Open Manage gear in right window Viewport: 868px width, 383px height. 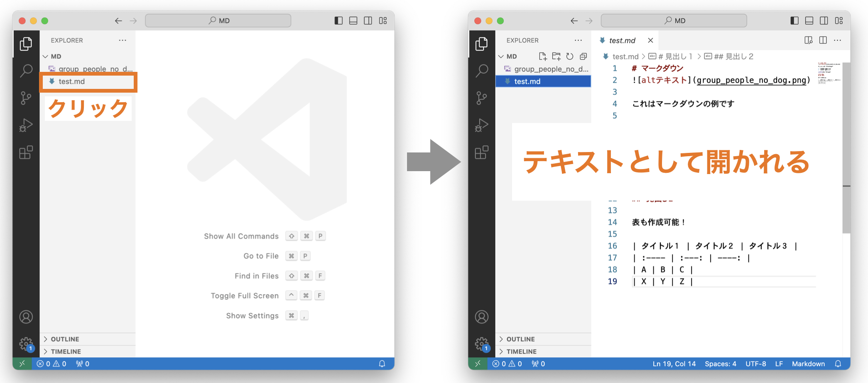click(x=481, y=344)
